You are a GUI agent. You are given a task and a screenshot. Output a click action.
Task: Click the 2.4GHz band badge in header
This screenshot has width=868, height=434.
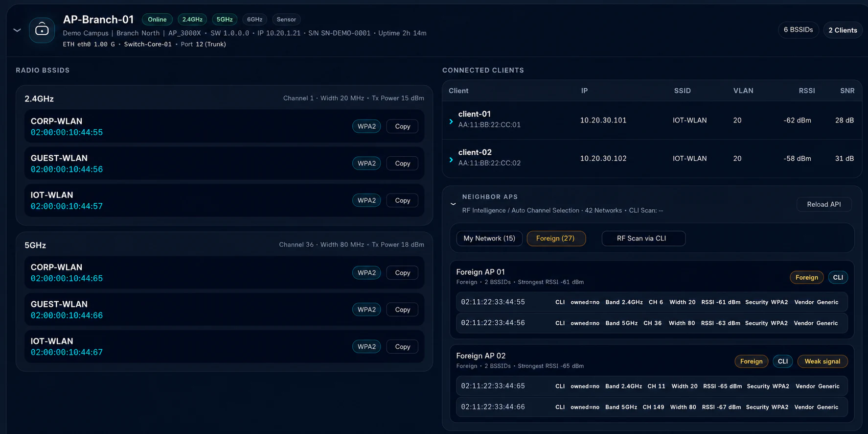(192, 20)
